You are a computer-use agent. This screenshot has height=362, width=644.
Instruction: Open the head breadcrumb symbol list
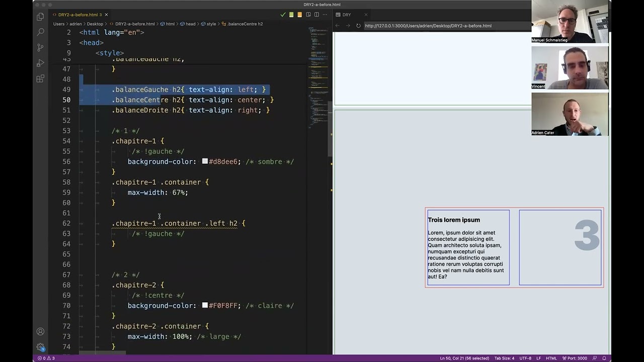[x=188, y=24]
